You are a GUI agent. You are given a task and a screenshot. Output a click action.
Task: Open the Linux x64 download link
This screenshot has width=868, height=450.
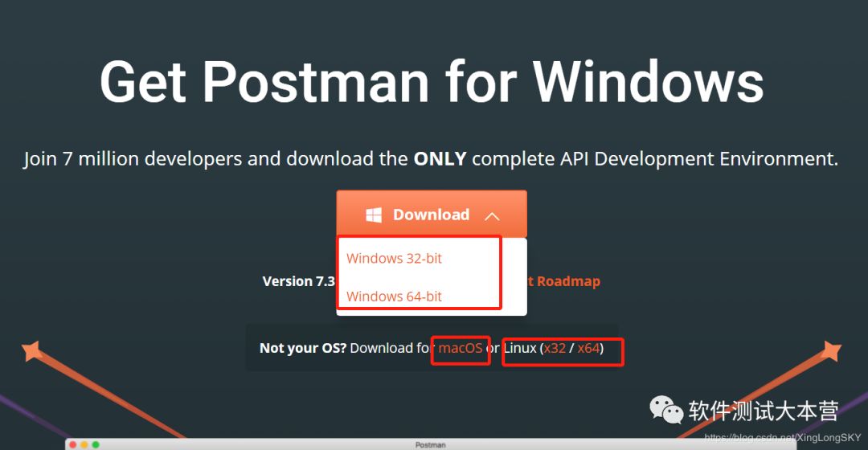coord(588,348)
